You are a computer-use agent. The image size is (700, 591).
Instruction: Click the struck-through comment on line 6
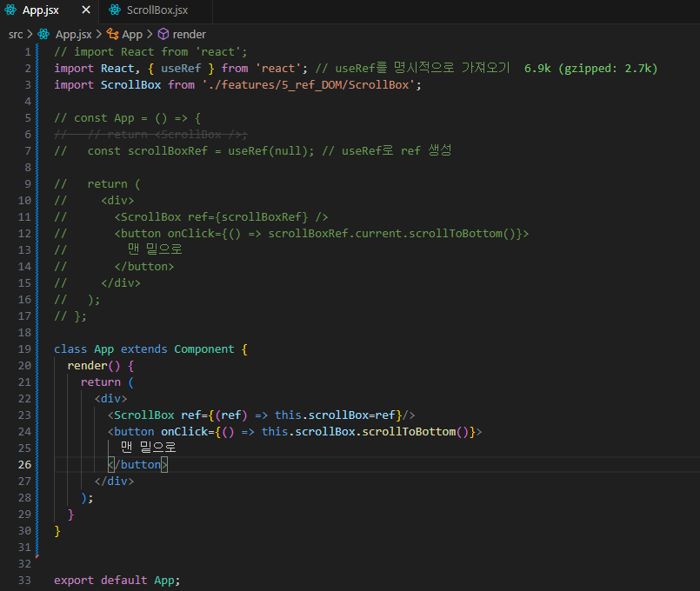coord(150,134)
